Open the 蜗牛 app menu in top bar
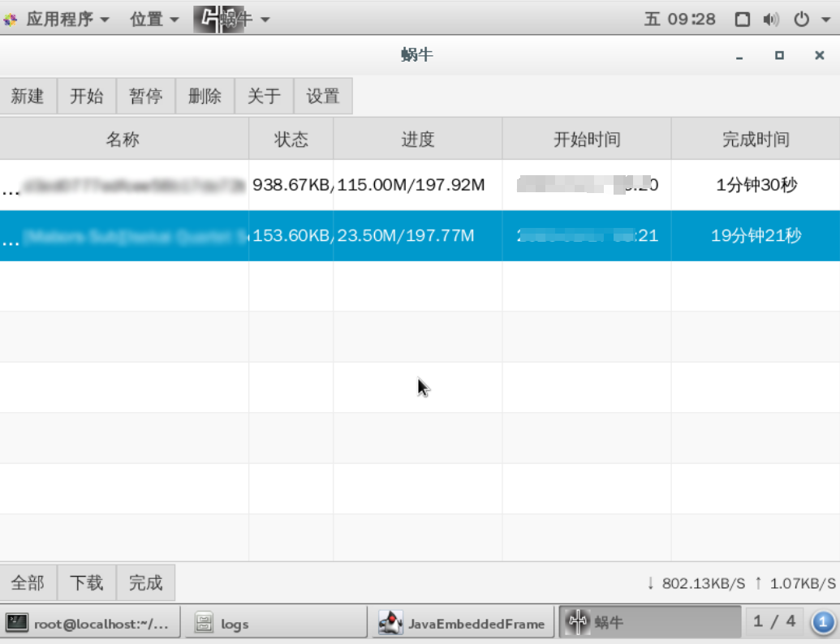The height and width of the screenshot is (644, 840). 231,19
